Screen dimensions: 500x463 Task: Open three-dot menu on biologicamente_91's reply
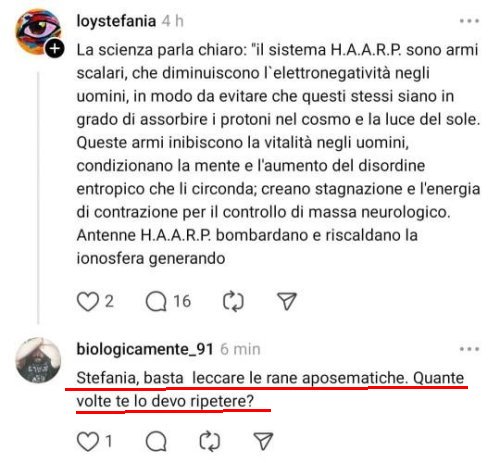[469, 349]
